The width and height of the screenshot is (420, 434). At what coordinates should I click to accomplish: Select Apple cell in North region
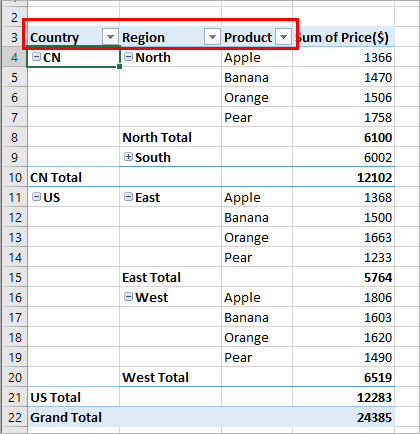(x=257, y=57)
